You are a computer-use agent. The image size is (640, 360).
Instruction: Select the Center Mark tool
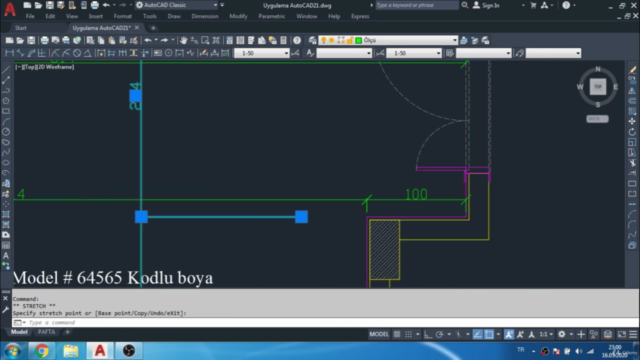[169, 53]
